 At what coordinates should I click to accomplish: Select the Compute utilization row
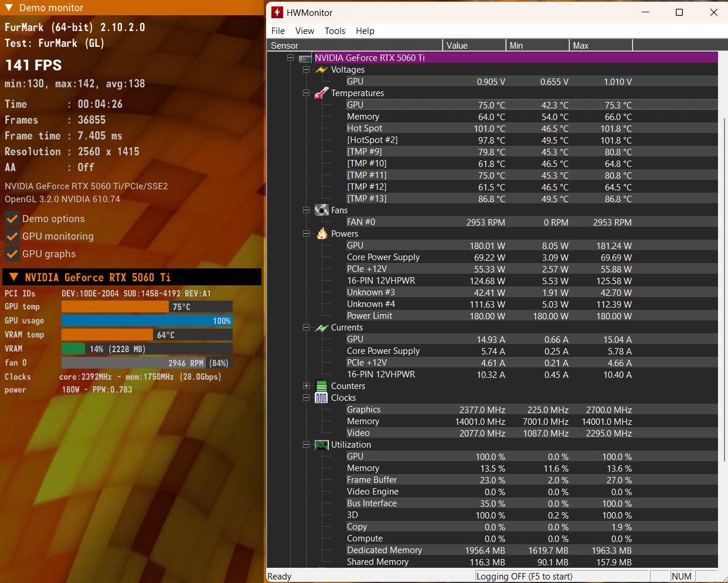coord(532,538)
